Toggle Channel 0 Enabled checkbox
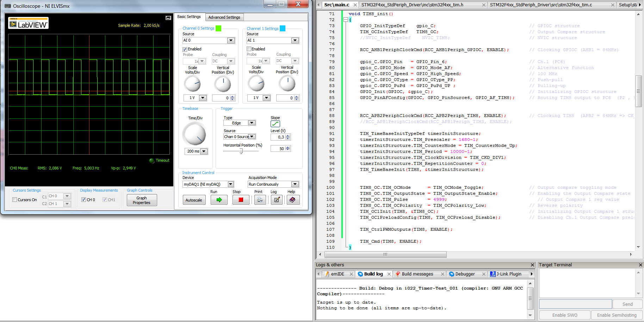Viewport: 644px width, 322px height. [x=185, y=49]
